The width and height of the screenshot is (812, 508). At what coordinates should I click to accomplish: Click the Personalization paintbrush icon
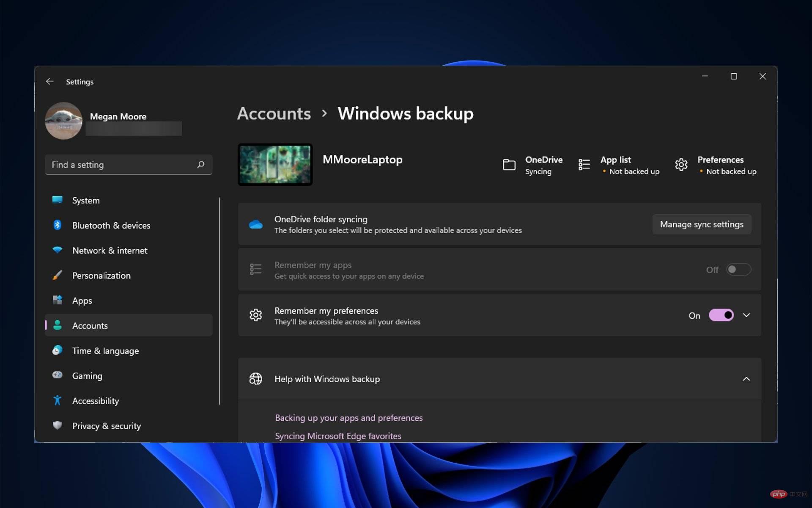58,275
